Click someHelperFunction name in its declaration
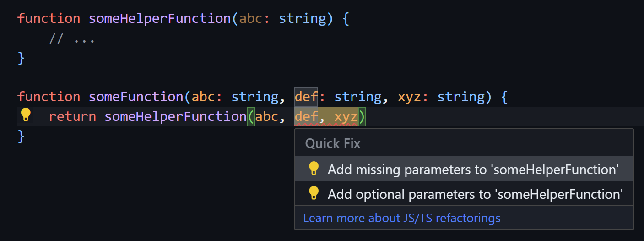Viewport: 644px width, 241px height. click(x=160, y=19)
